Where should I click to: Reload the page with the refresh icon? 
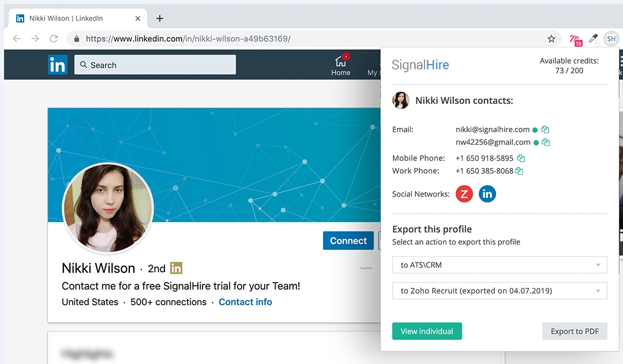point(54,39)
